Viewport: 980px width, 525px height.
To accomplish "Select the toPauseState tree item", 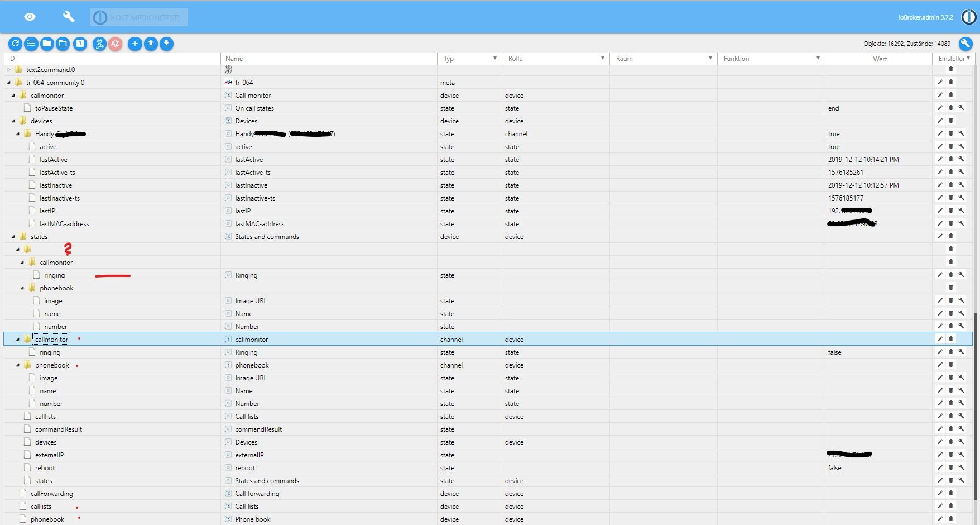I will pos(54,108).
